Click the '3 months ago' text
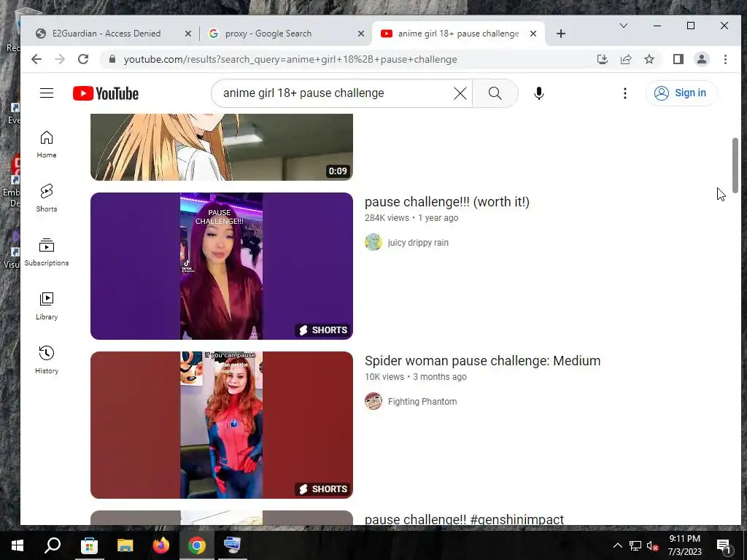747x560 pixels. tap(440, 377)
